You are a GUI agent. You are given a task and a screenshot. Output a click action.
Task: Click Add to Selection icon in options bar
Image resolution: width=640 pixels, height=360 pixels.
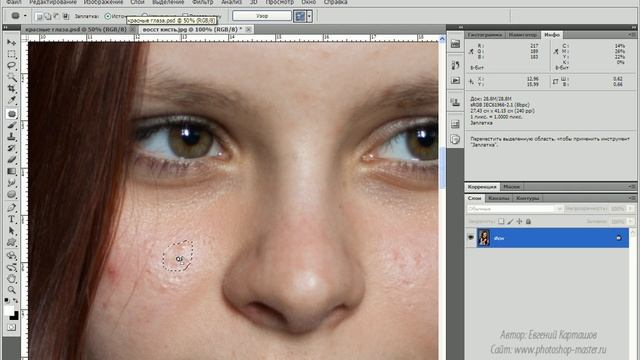point(47,16)
